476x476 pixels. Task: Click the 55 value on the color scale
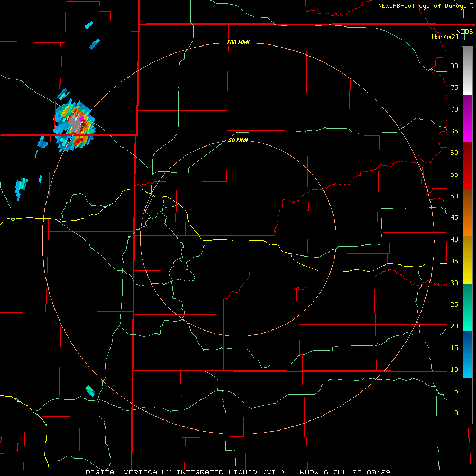(x=454, y=174)
